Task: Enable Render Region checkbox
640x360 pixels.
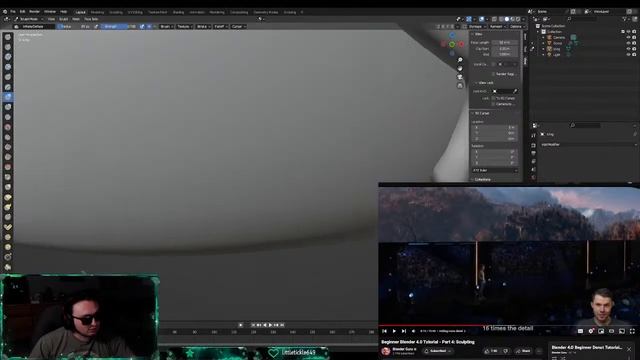Action: tap(493, 74)
